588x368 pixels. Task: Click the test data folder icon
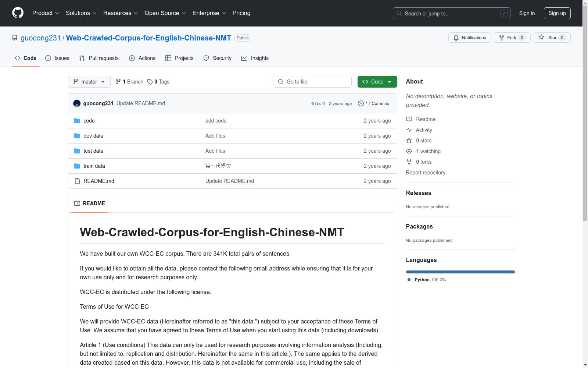(77, 151)
